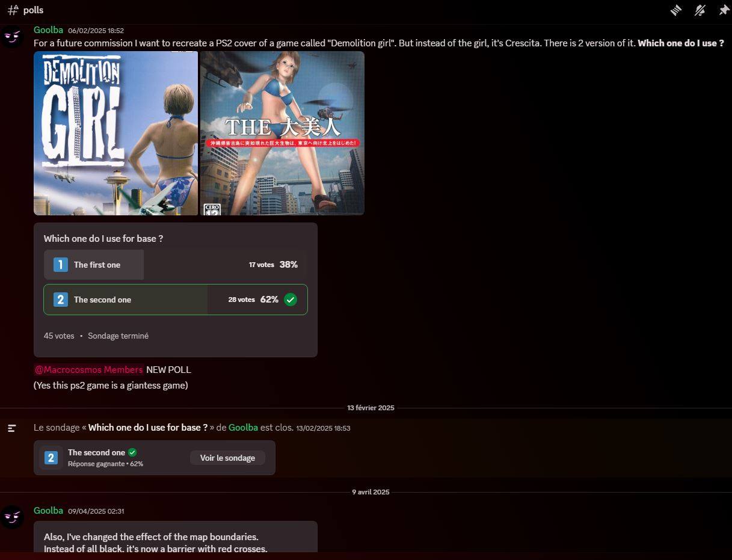Select poll option "The first one"
This screenshot has height=560, width=732.
(176, 265)
